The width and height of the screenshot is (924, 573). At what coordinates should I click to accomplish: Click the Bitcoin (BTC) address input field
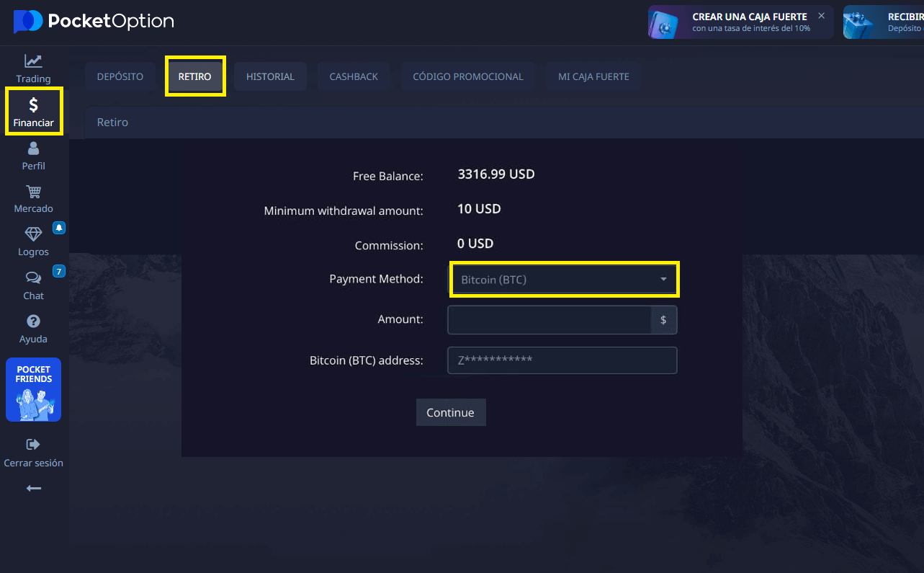coord(562,360)
